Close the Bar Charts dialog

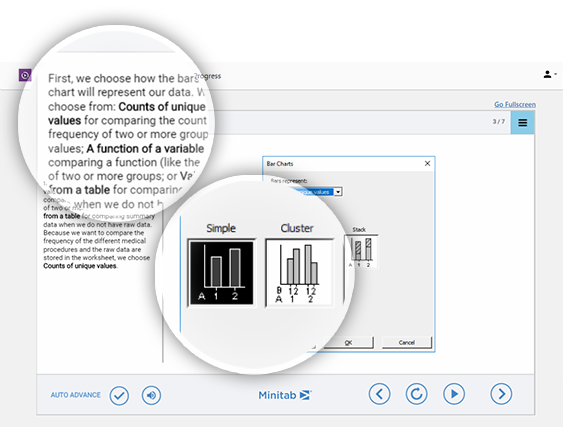[x=427, y=163]
